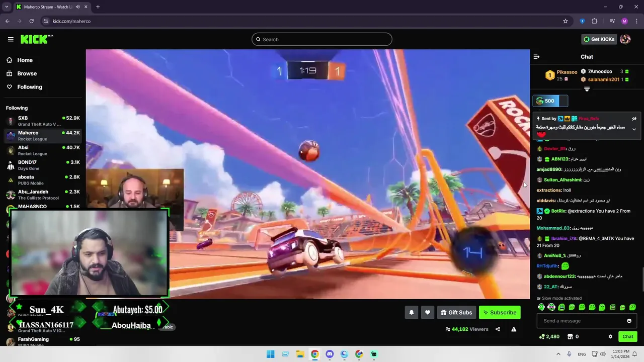Click the address bar URL
The image size is (644, 362).
71,21
